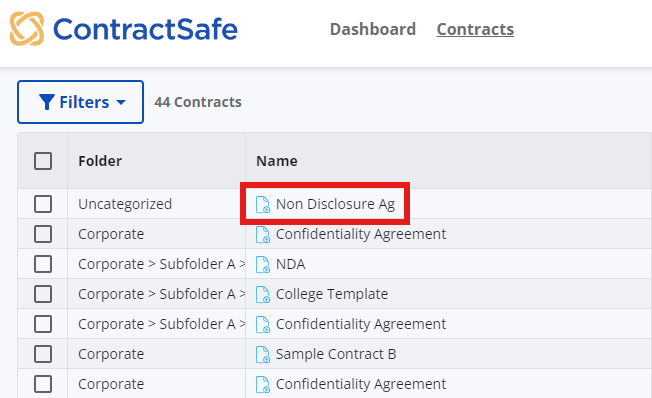Toggle the select-all header checkbox
Viewport: 652px width, 398px height.
click(43, 161)
